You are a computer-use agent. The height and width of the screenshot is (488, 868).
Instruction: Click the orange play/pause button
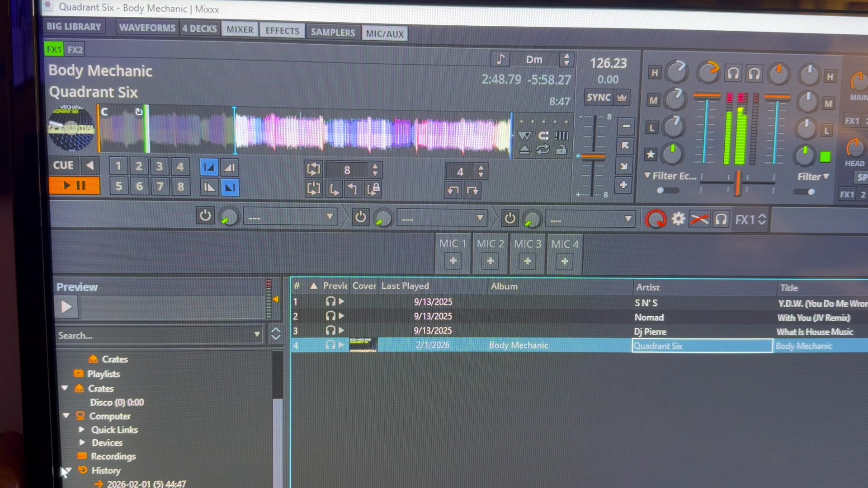74,185
